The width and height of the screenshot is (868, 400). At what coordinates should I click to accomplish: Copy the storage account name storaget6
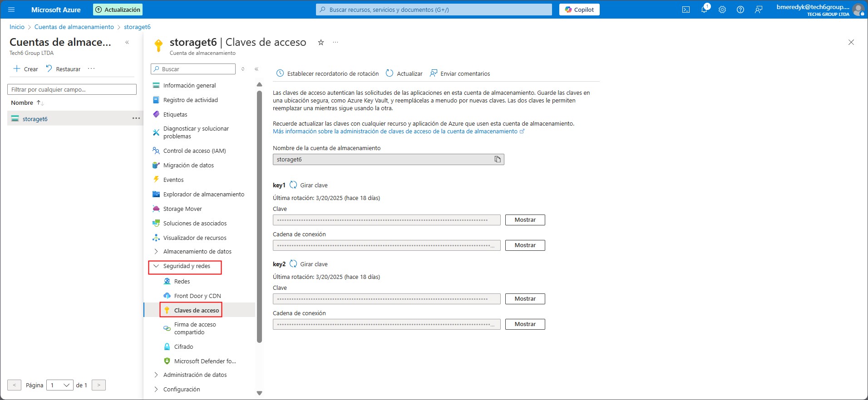pos(498,159)
